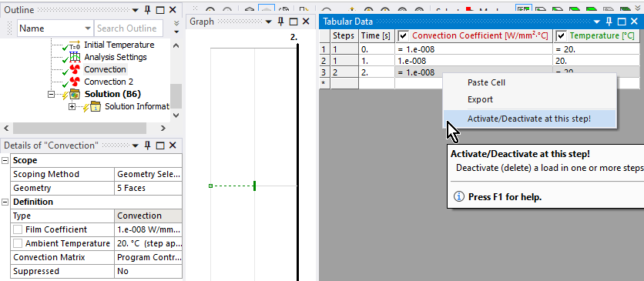Screen dimensions: 644x281
Task: Click the Scoping Method value field
Action: tap(148, 174)
